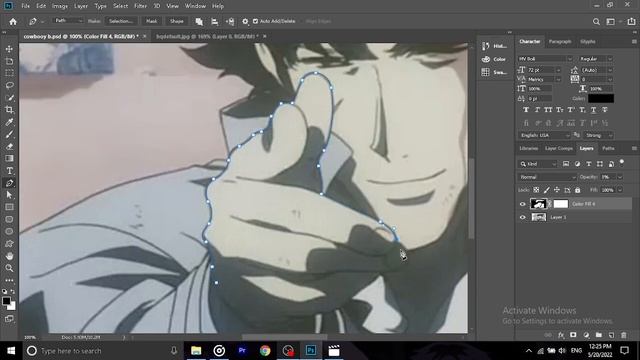Switch to the Layer Comps tab
The width and height of the screenshot is (640, 360).
point(559,149)
